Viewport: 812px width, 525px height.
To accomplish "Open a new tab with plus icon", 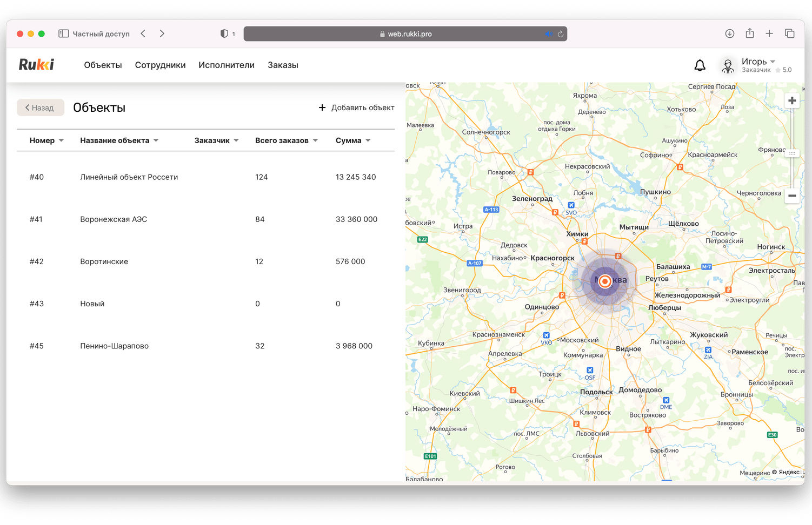I will [x=769, y=33].
